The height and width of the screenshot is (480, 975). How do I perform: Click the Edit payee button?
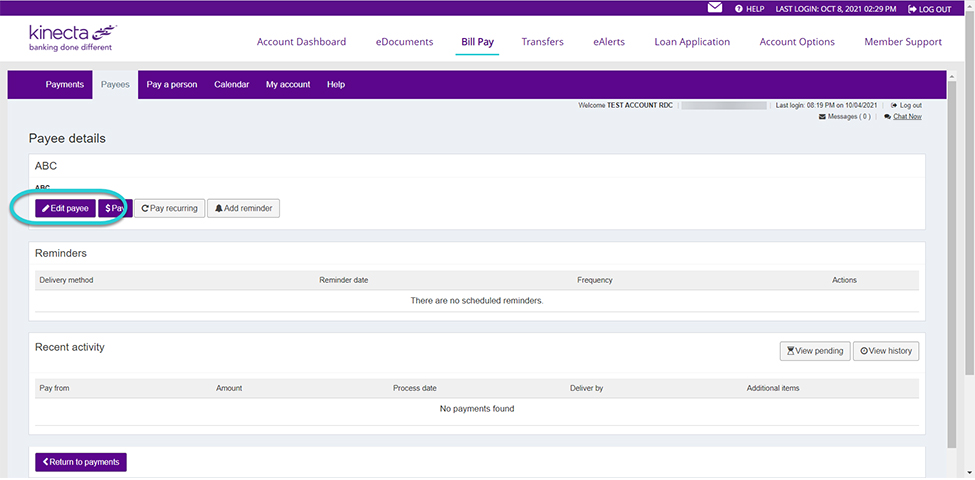pos(66,209)
